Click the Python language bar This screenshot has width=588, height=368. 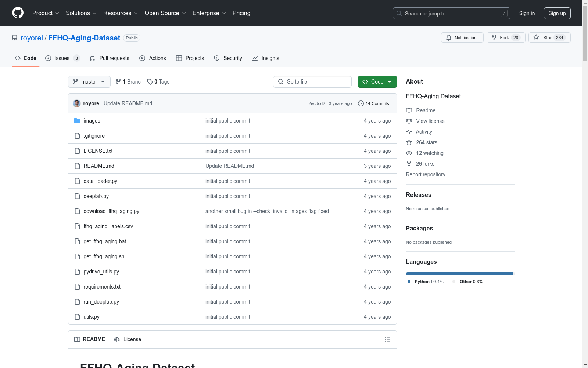pos(459,274)
